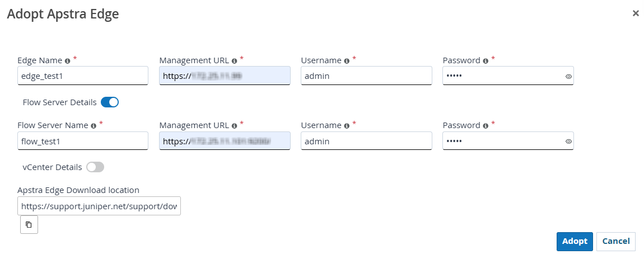Focus the Flow Server Name field flow_test1

[x=82, y=142]
